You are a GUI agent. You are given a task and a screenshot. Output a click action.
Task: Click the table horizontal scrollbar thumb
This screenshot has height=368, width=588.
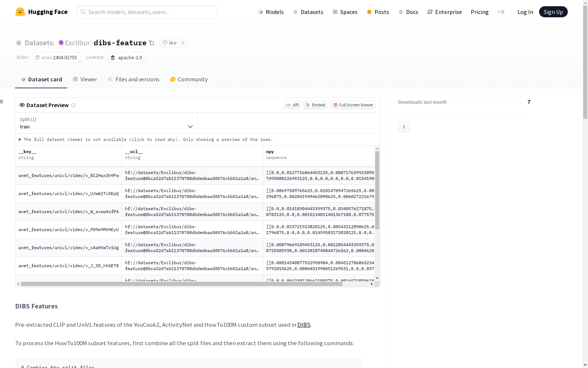point(182,284)
